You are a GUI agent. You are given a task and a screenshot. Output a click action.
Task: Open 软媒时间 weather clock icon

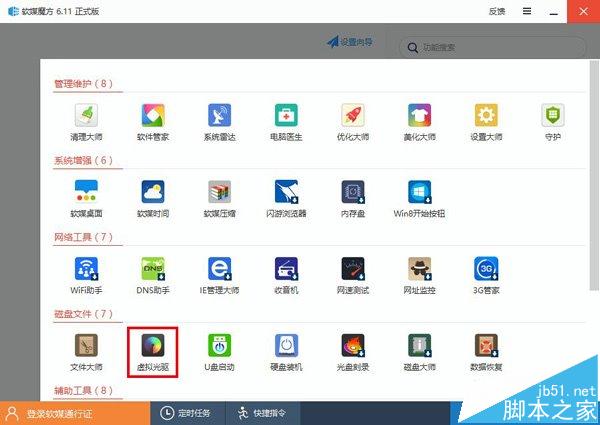click(x=153, y=199)
